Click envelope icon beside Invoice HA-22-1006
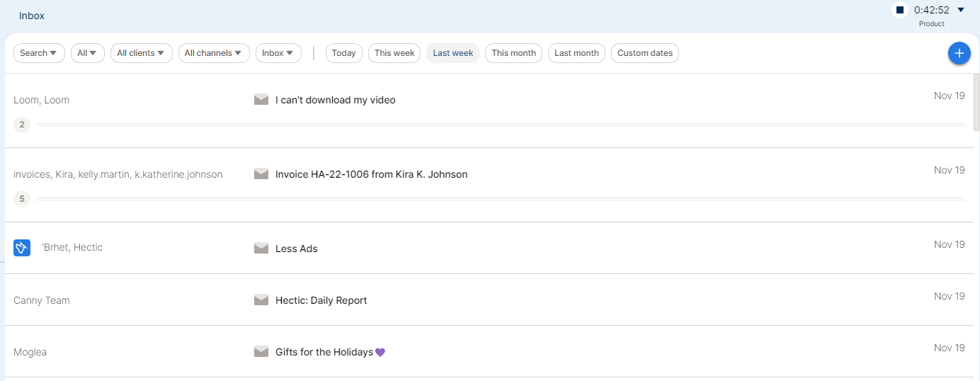 (261, 174)
